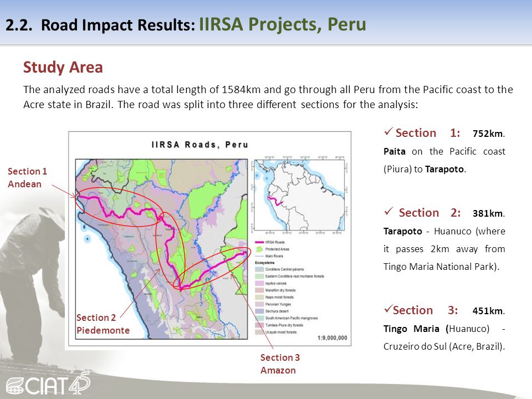
Task: Click the "Section 3 Amazon" map label
Action: pyautogui.click(x=280, y=364)
